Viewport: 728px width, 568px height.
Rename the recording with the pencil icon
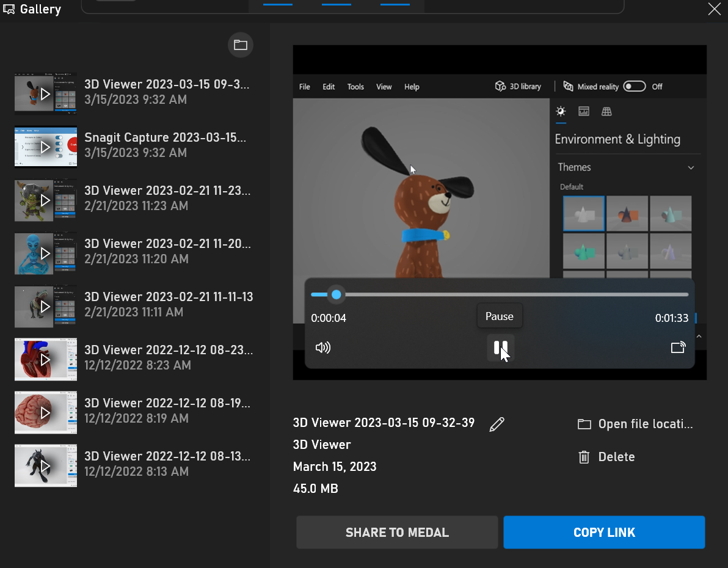pyautogui.click(x=497, y=424)
